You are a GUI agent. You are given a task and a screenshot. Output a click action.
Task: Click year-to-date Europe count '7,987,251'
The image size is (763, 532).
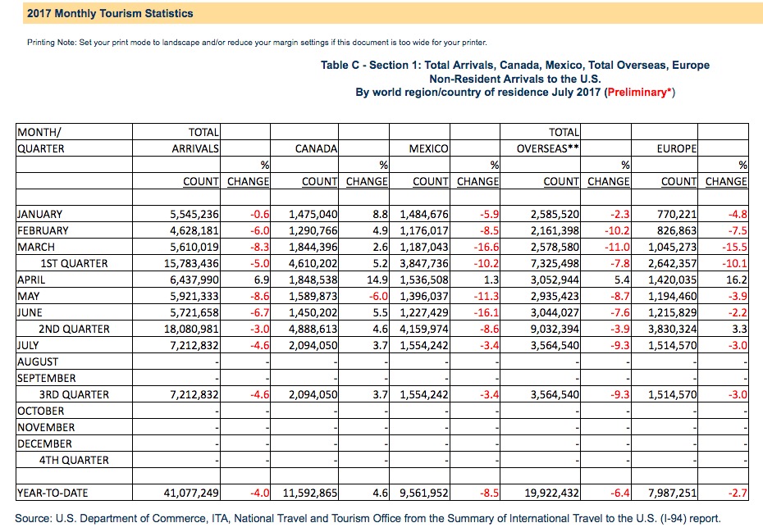coord(673,493)
